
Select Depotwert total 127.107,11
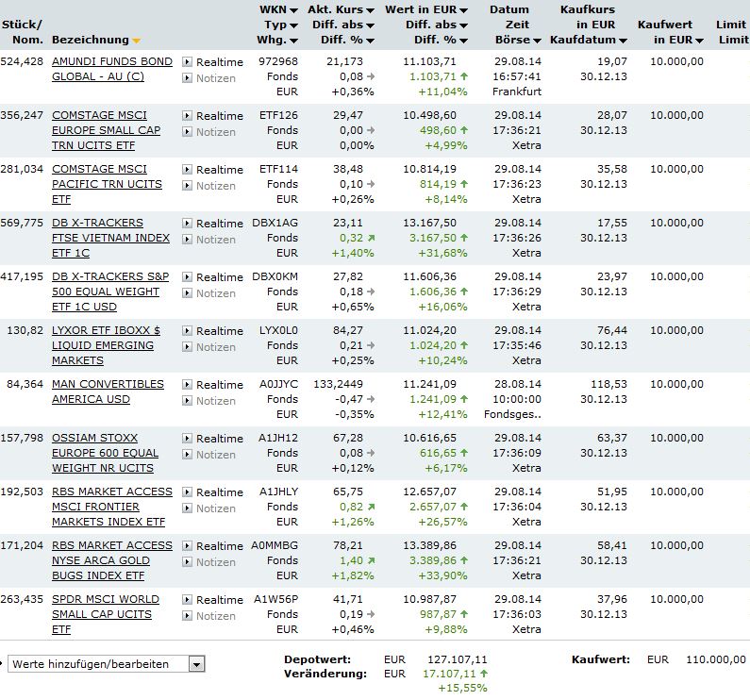tap(457, 659)
